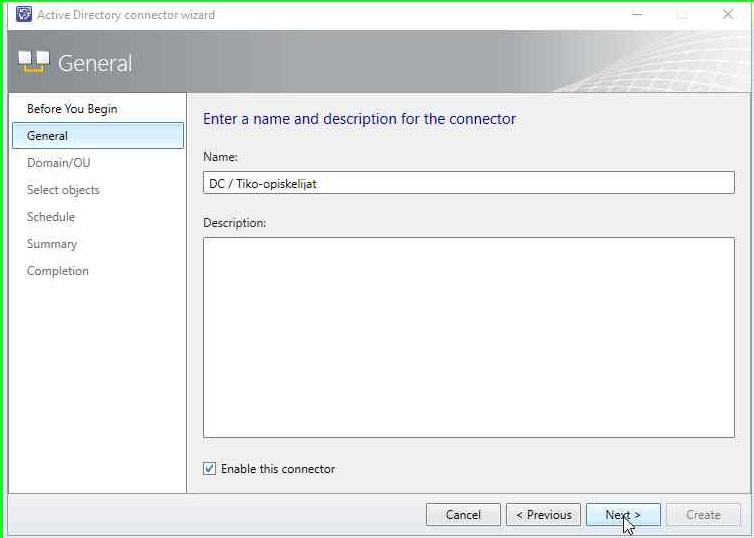Click the Description: label
Screen dimensions: 754x538
(234, 223)
